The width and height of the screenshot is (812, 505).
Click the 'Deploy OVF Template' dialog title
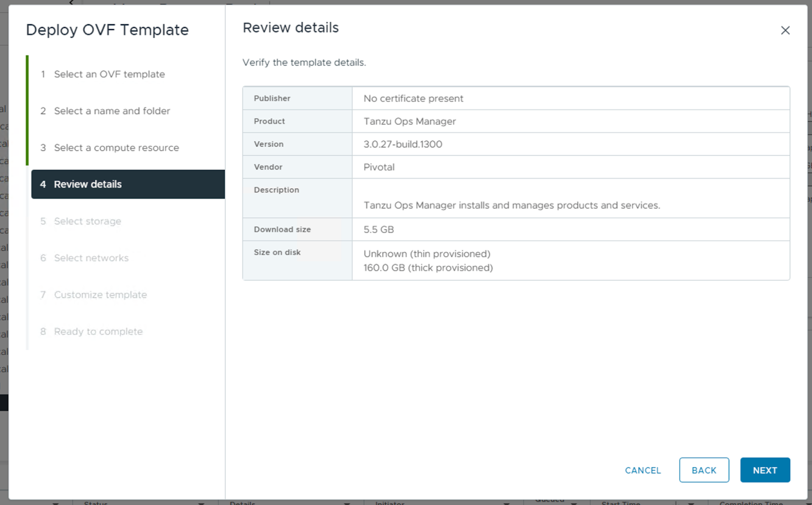107,30
